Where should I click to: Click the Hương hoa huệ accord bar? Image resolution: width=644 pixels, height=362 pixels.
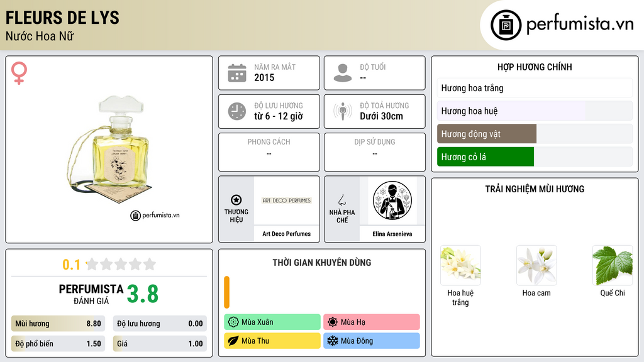click(x=535, y=111)
